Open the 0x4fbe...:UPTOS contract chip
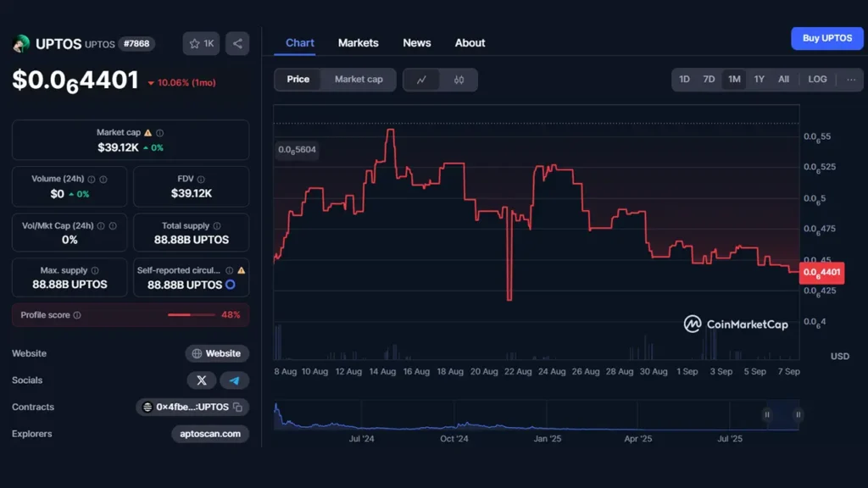The height and width of the screenshot is (488, 868). pyautogui.click(x=192, y=408)
